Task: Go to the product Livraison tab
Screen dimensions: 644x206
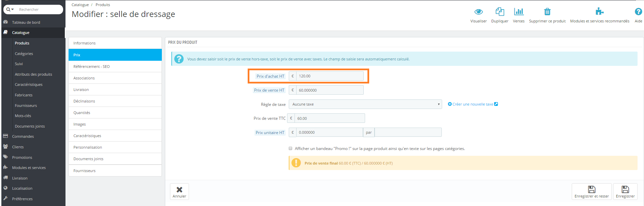Action: 115,90
